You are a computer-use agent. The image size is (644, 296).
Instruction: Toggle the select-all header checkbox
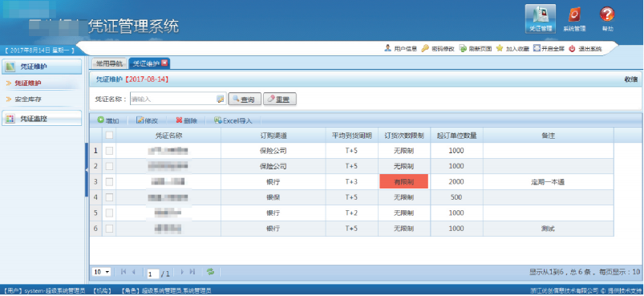pos(109,135)
